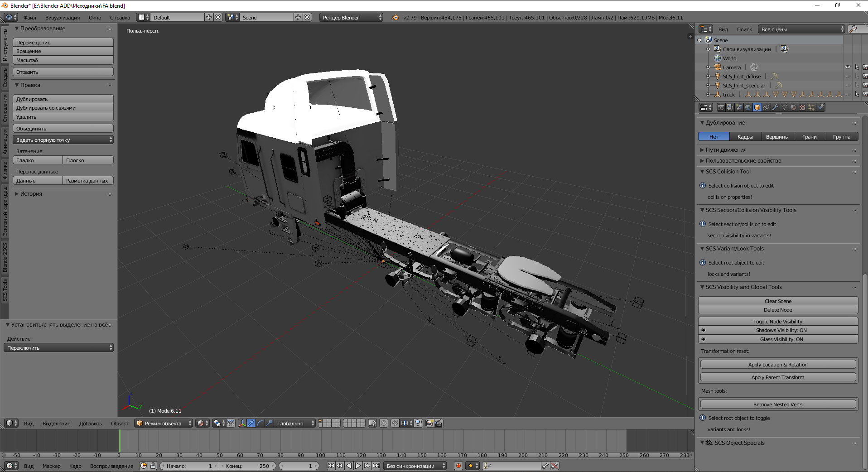Open the Режим объекта mode dropdown
Screen dimensions: 868x472
(x=164, y=423)
